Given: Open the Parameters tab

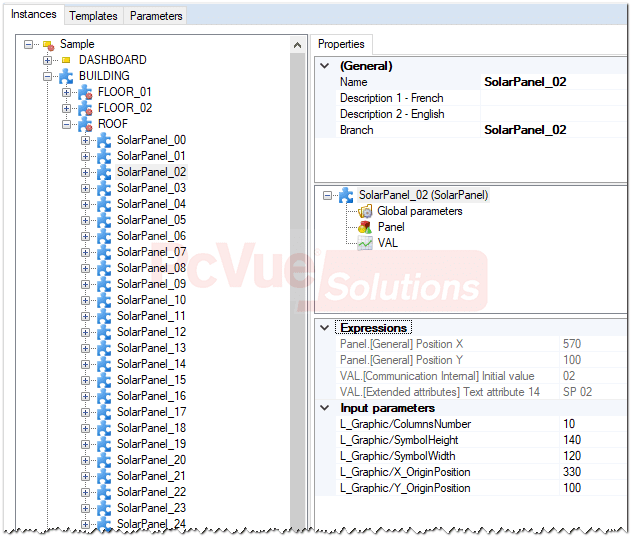Looking at the screenshot, I should (156, 16).
